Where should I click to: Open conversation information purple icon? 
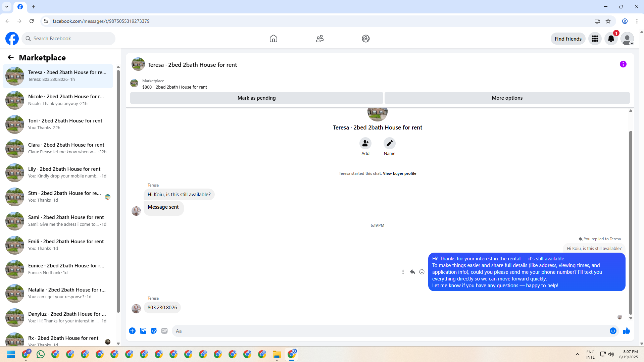[623, 64]
